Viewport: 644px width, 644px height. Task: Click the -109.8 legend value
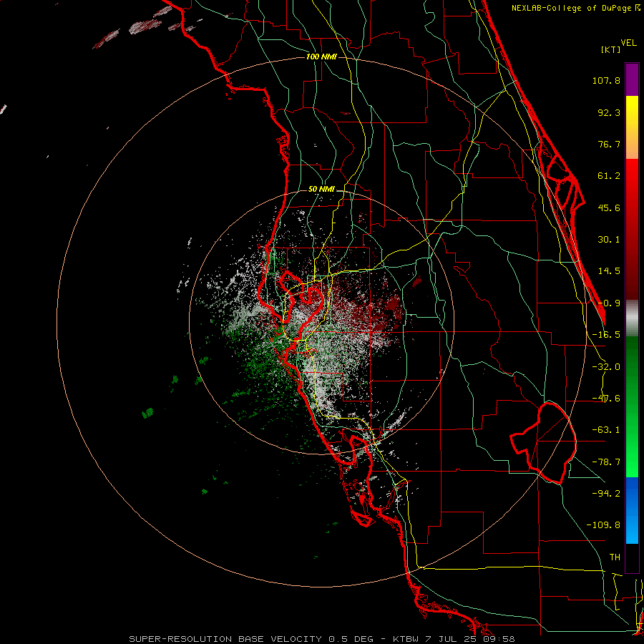[603, 525]
